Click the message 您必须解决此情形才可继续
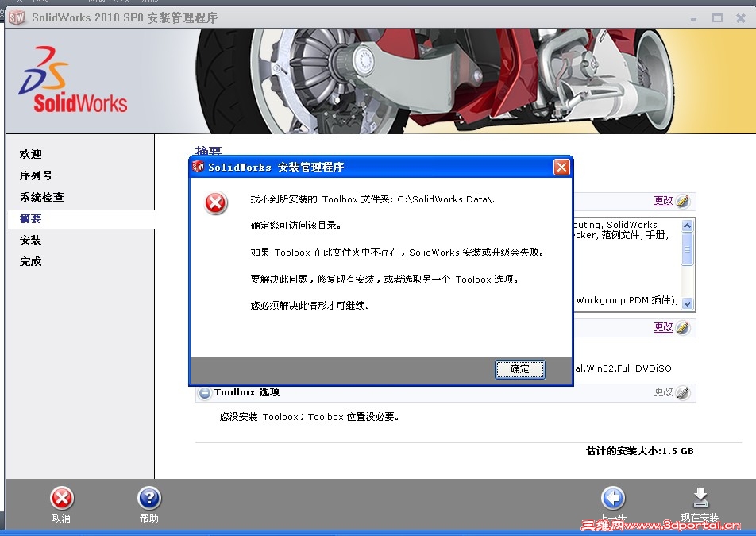 [310, 306]
